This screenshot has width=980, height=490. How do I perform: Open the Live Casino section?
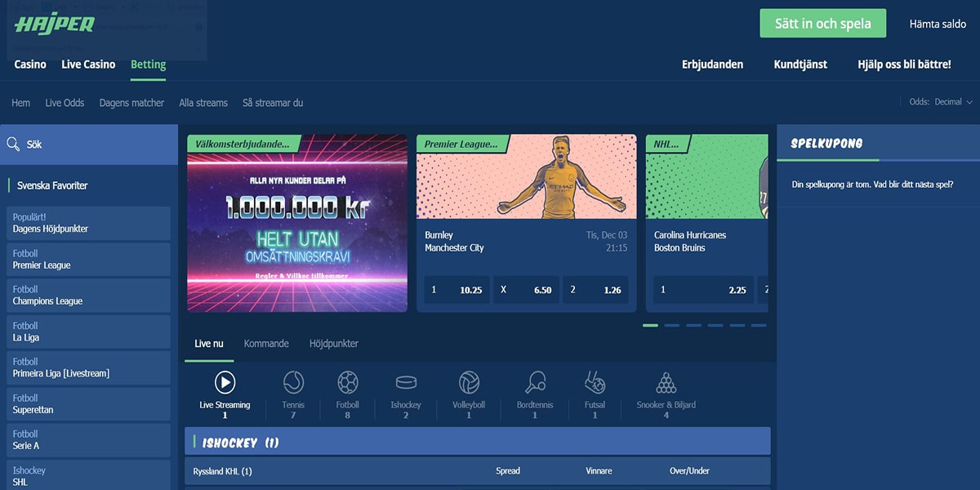88,65
